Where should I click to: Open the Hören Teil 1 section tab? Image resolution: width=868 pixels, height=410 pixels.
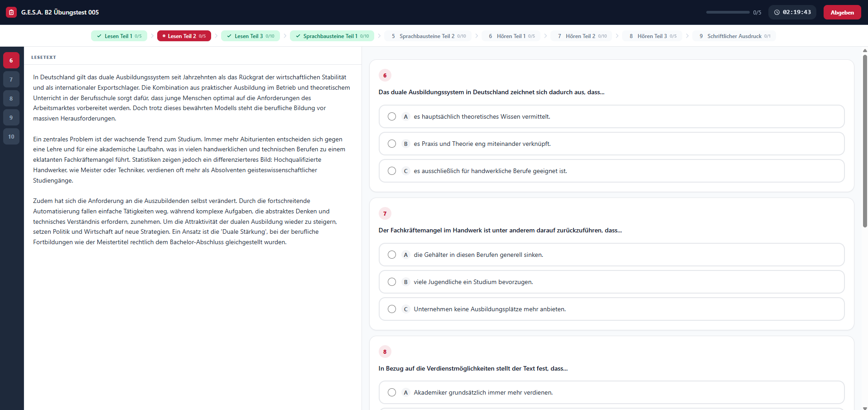511,36
